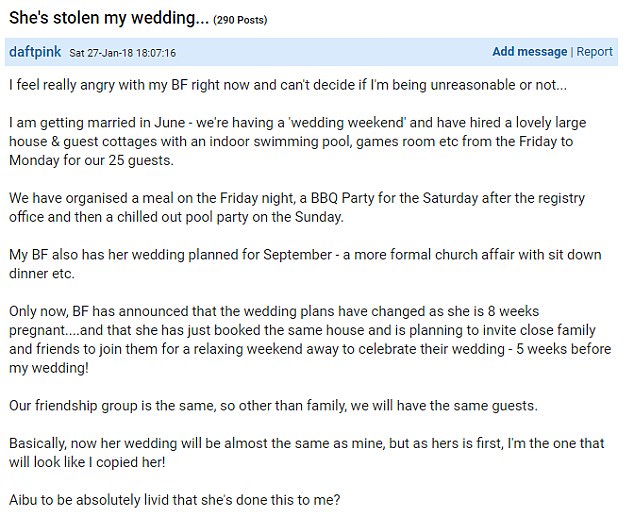The image size is (634, 517).
Task: Click the short line 'my wedding!'
Action: [x=49, y=368]
